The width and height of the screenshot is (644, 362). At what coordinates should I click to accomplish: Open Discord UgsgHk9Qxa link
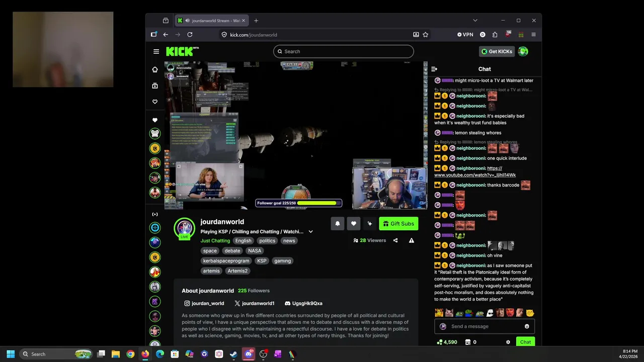pos(303,304)
